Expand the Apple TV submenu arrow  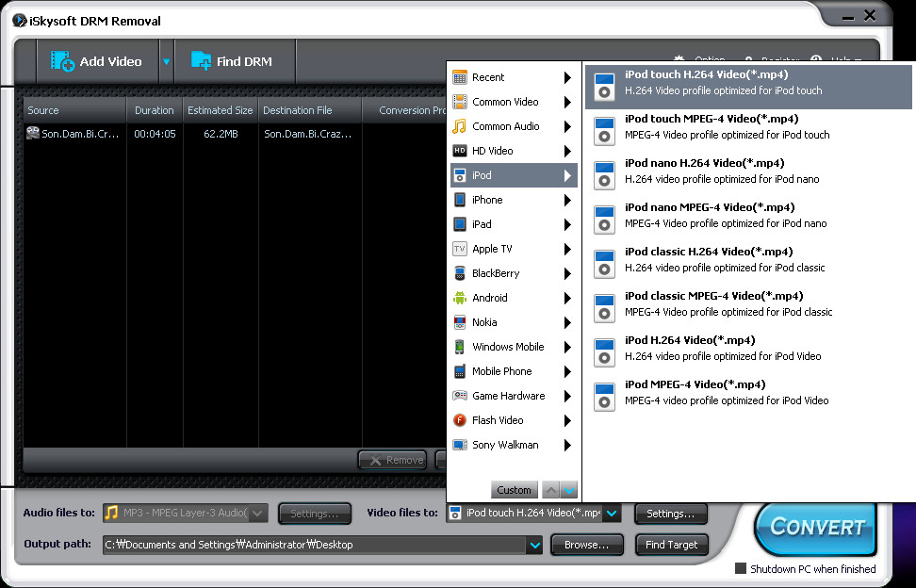567,249
